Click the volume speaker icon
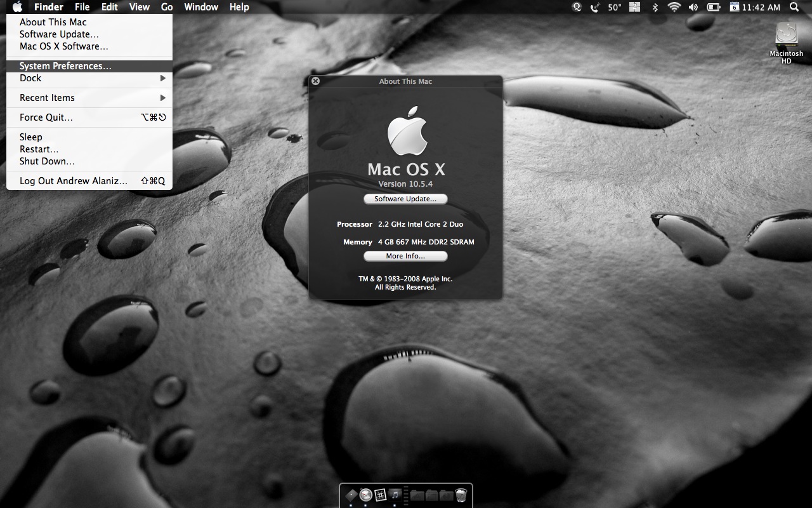 coord(693,7)
